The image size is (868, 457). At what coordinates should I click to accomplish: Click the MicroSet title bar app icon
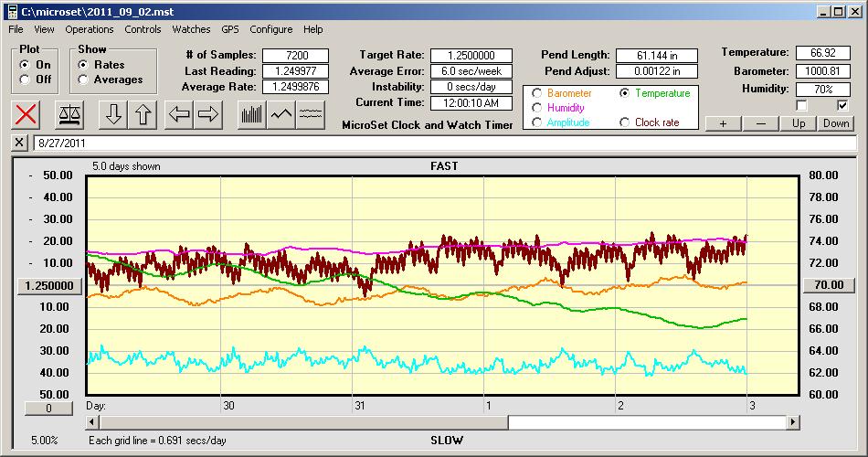pos(12,12)
